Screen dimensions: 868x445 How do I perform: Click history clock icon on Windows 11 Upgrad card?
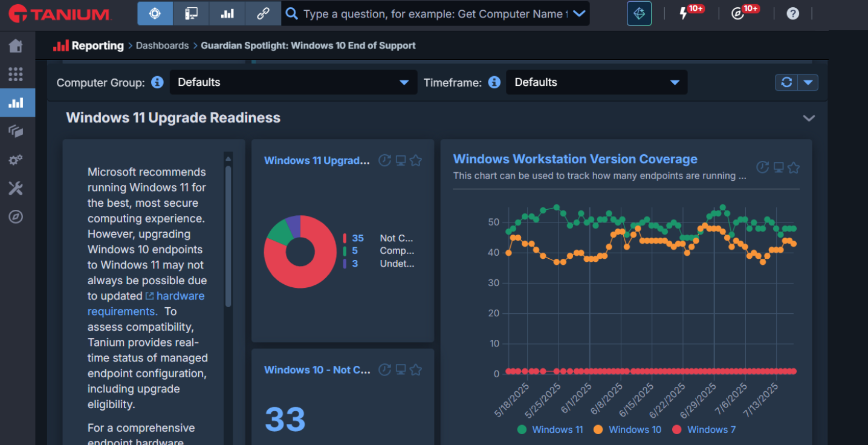tap(384, 160)
